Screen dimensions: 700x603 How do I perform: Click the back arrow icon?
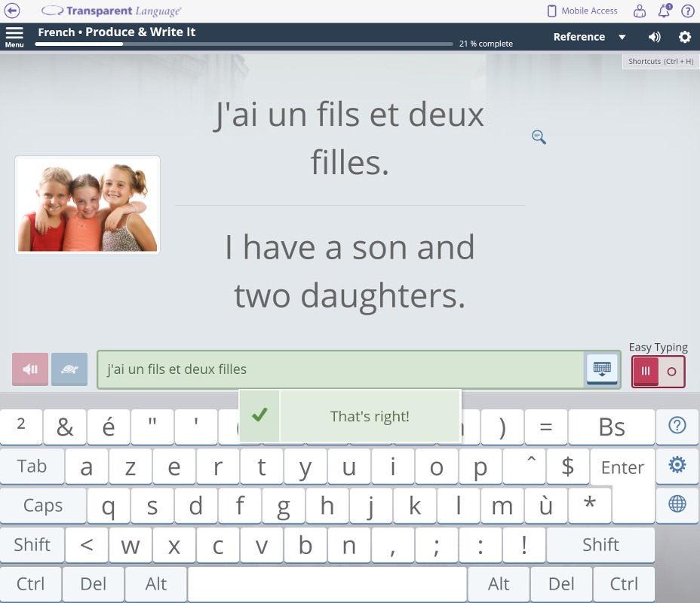12,11
